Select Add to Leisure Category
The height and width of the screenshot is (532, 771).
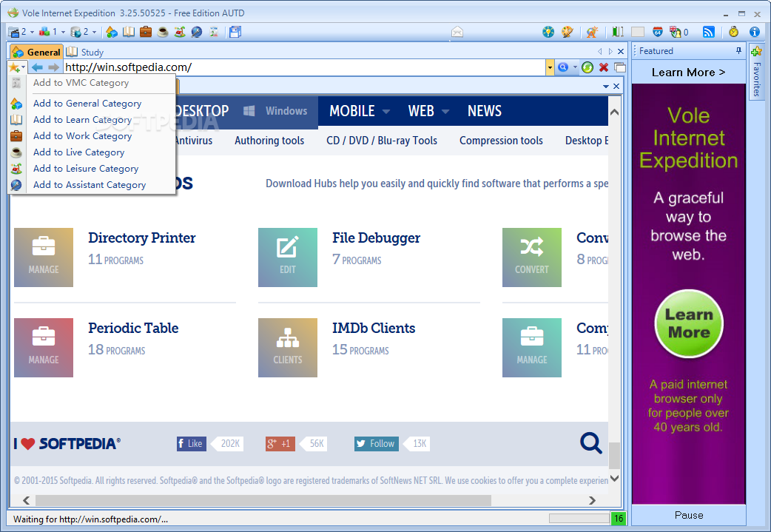tap(86, 168)
